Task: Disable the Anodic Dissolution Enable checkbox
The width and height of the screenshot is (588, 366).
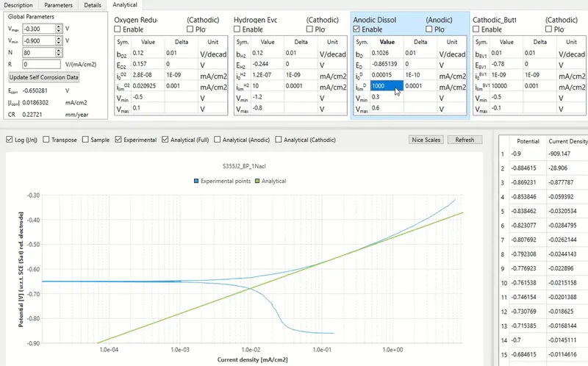Action: point(357,29)
